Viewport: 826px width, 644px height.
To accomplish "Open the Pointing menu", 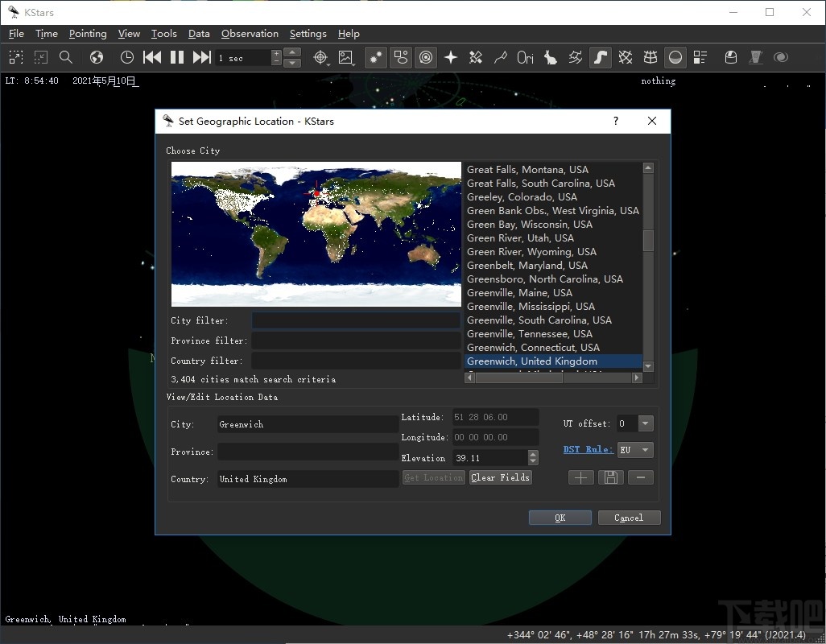I will click(88, 34).
